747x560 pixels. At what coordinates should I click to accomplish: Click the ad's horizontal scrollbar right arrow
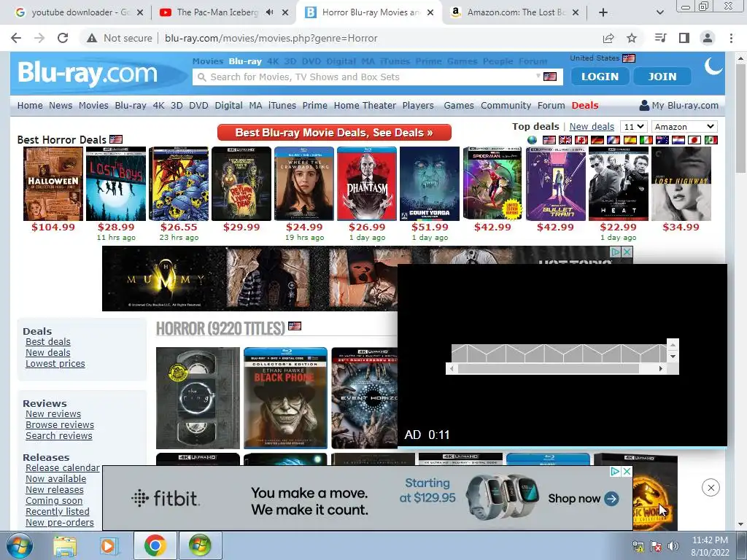(661, 368)
